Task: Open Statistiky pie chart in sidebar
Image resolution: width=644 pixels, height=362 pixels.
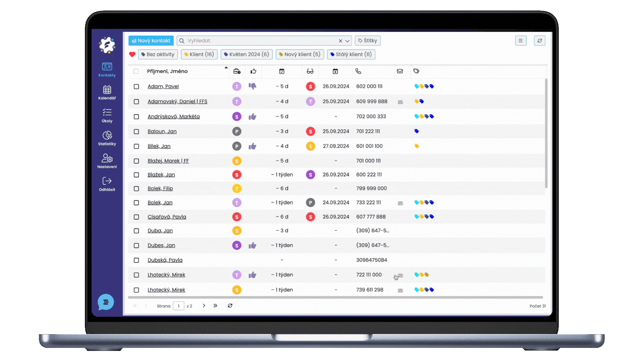Action: (x=107, y=135)
